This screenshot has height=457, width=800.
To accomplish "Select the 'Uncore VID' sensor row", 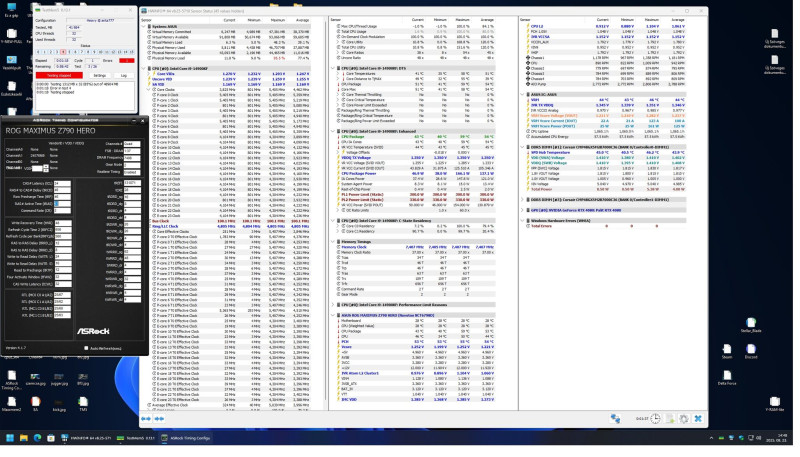I will [x=231, y=79].
